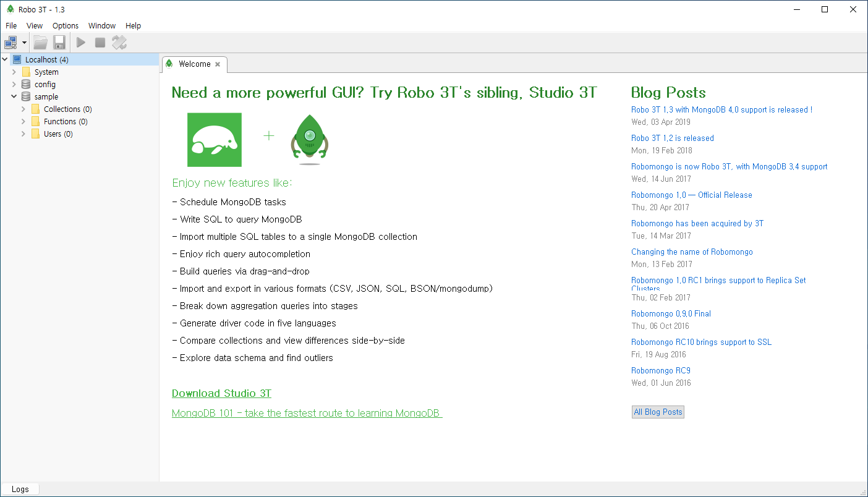Close the Welcome tab
Viewport: 868px width, 497px height.
pos(218,64)
